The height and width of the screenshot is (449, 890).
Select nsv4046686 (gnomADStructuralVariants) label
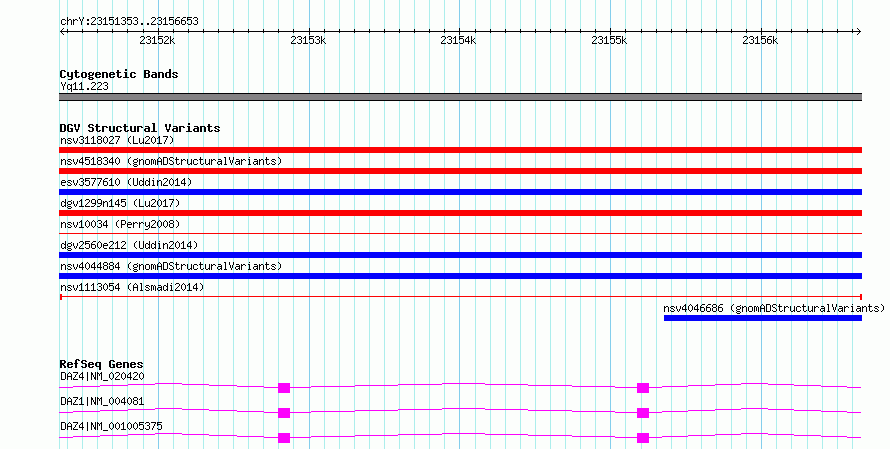tap(774, 308)
